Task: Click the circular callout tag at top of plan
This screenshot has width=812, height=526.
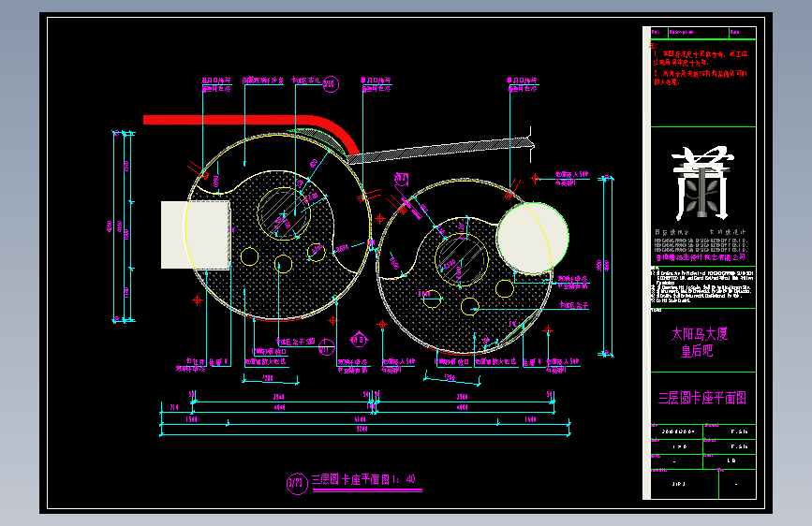Action: pos(331,84)
